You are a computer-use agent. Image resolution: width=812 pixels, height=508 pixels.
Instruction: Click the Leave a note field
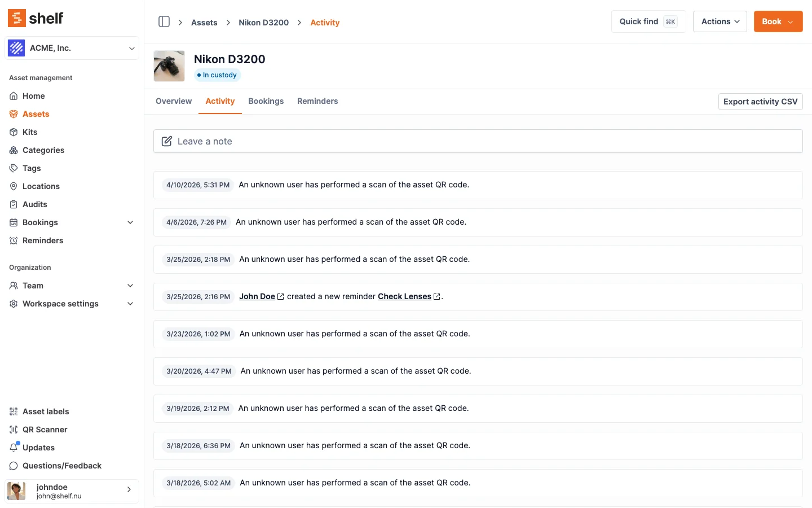point(478,141)
